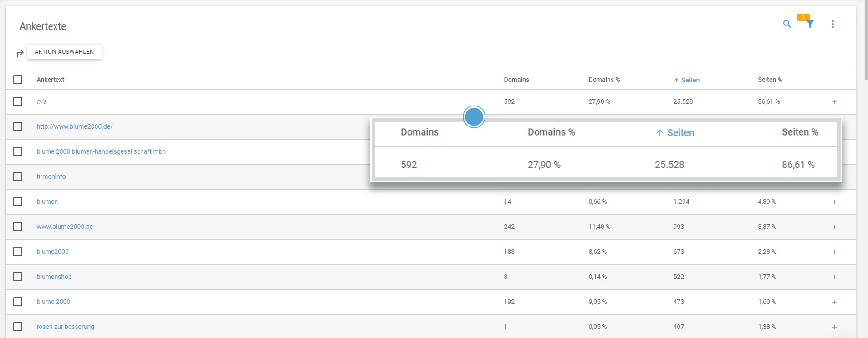Screen dimensions: 868x338
Task: Open the filter funnel icon
Action: [810, 24]
